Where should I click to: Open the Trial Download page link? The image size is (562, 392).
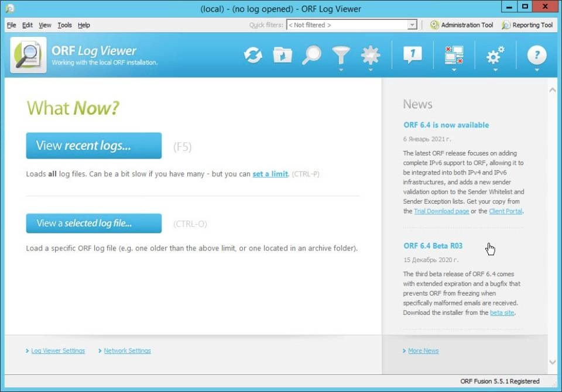click(x=441, y=211)
